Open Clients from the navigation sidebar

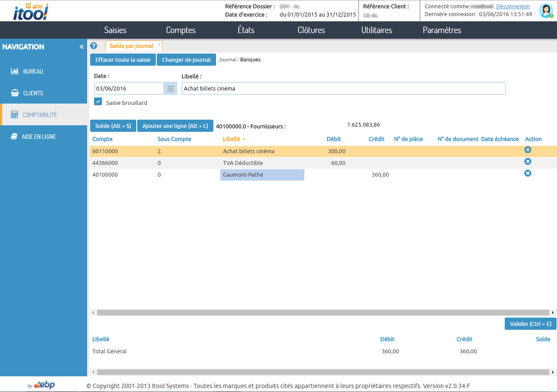tap(33, 93)
